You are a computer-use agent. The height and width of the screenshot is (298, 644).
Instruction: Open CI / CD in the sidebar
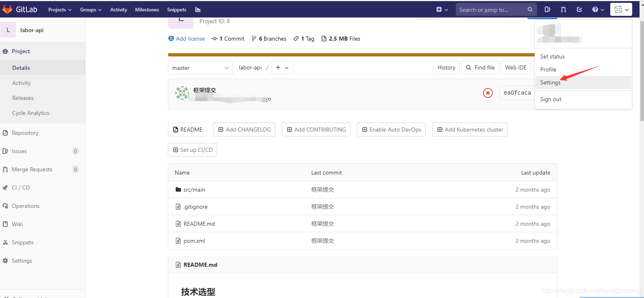coord(42,188)
